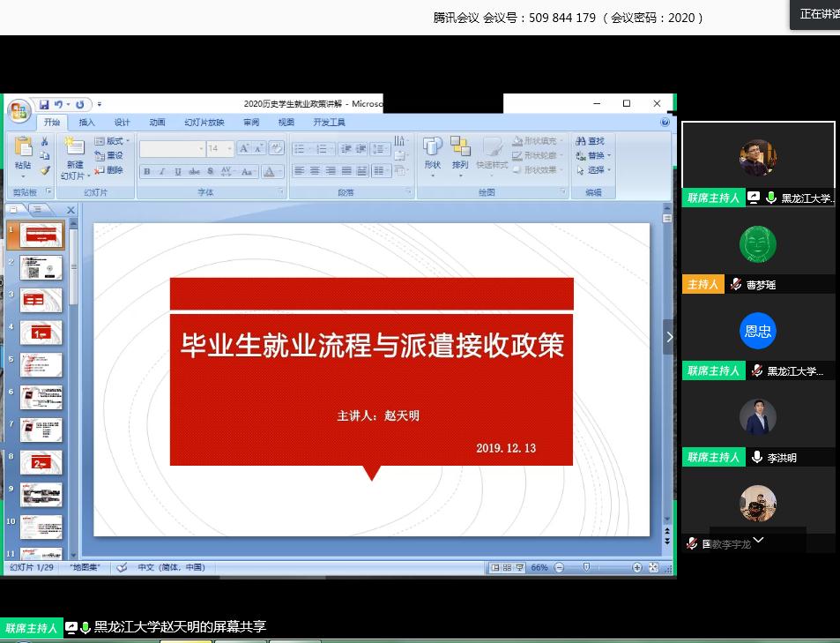Screen dimensions: 840x643
Task: Click the Save icon in quick access toolbar
Action: (44, 104)
